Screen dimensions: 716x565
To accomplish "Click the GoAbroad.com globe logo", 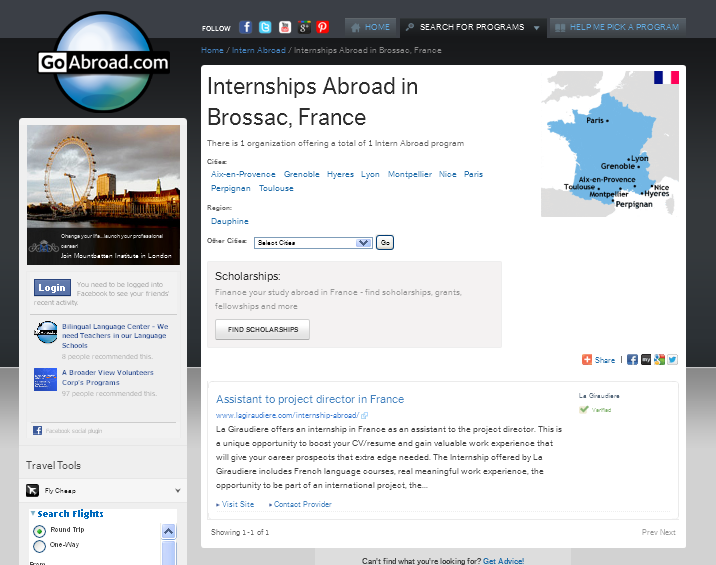I will click(x=103, y=62).
